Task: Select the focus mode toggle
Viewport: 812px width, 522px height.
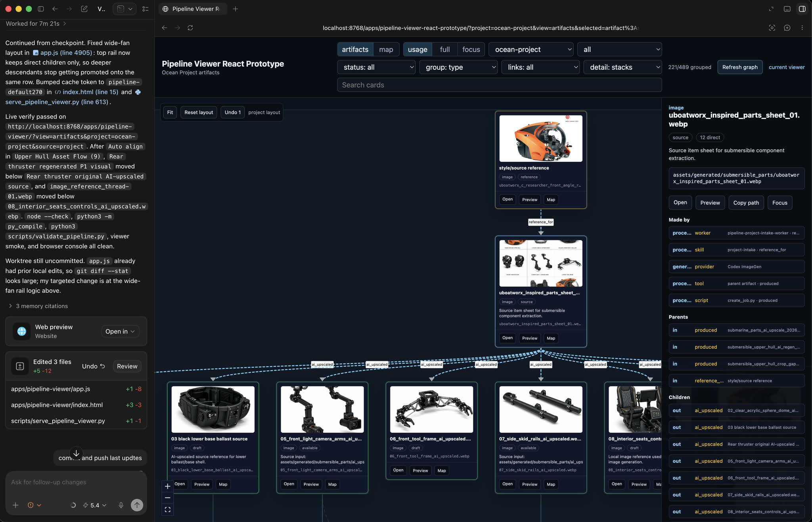Action: tap(471, 49)
